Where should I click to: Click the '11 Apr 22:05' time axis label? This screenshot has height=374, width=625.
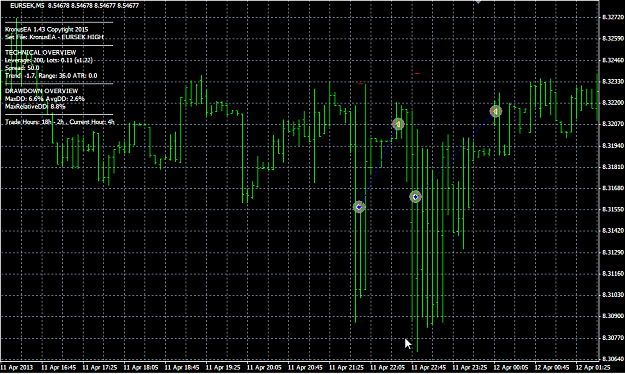coord(387,368)
